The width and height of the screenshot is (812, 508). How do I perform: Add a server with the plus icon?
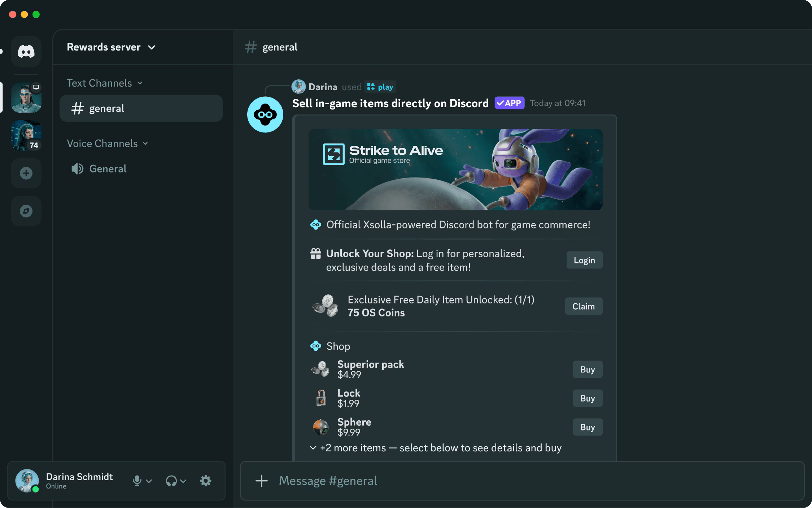pos(26,173)
